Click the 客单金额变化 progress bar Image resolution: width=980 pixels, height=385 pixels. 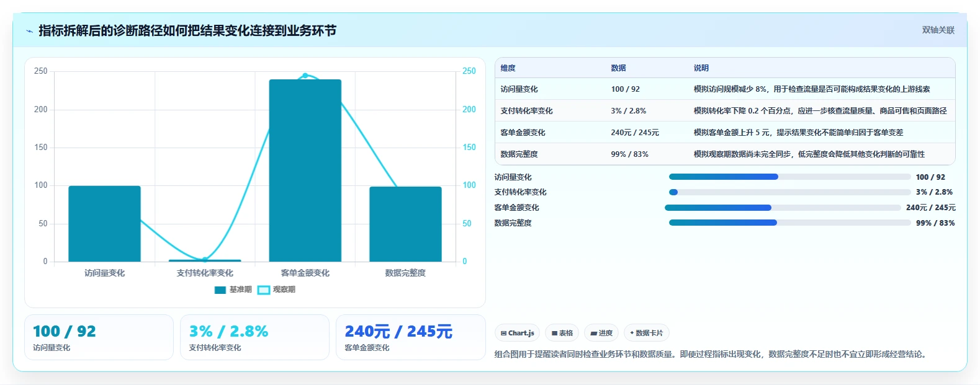coord(783,208)
